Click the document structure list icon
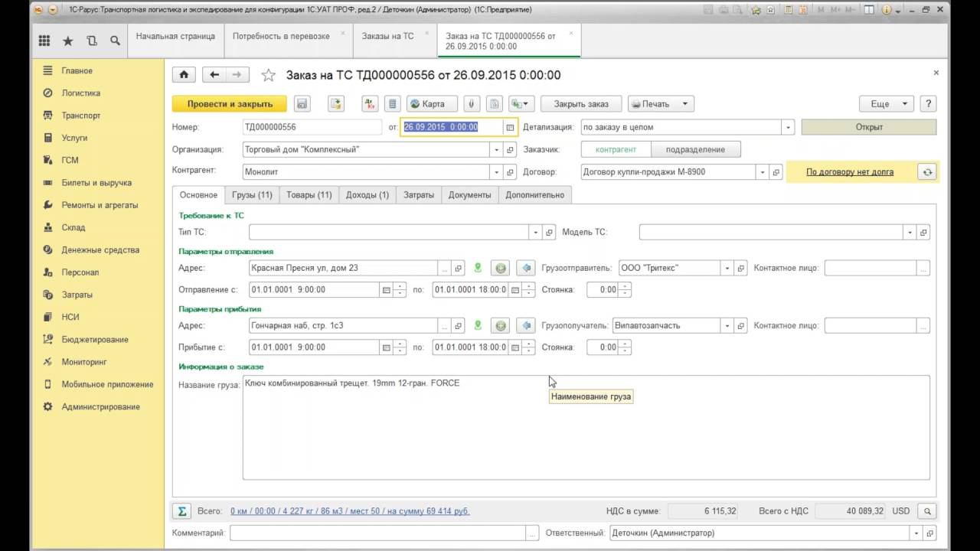980x551 pixels. coord(392,104)
